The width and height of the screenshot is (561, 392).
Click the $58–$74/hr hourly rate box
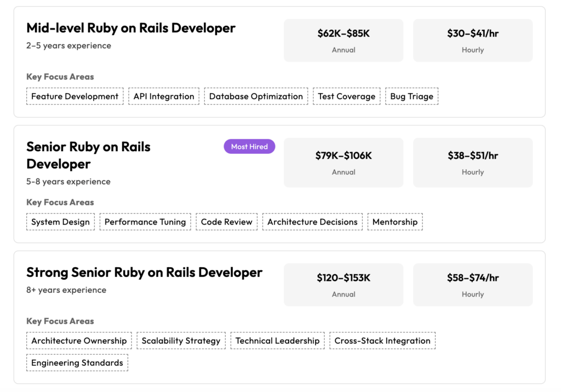[x=473, y=285]
